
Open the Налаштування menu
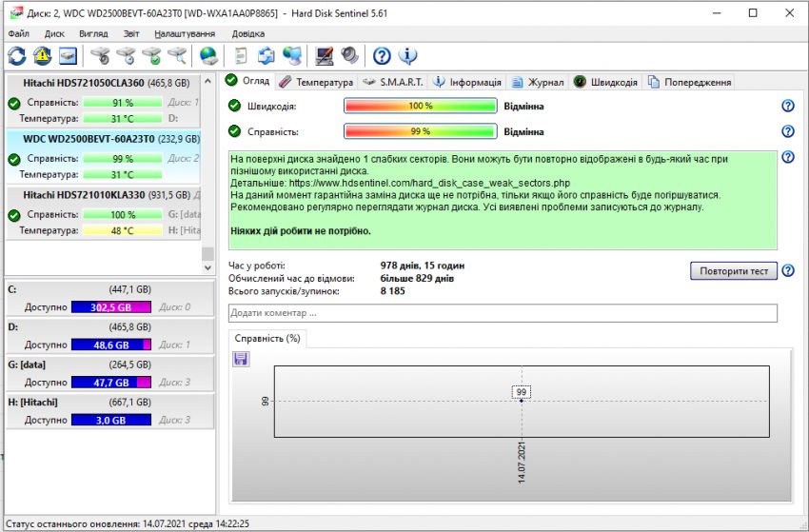185,33
